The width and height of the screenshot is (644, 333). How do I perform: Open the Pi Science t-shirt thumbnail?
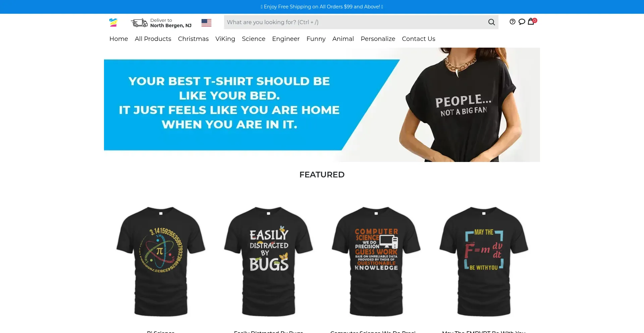click(x=161, y=262)
